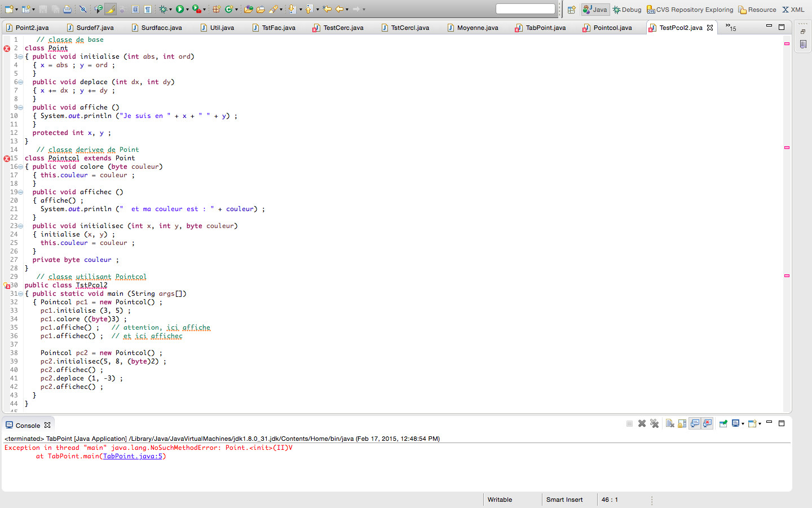
Task: Toggle console Scroll Lock
Action: tap(682, 423)
